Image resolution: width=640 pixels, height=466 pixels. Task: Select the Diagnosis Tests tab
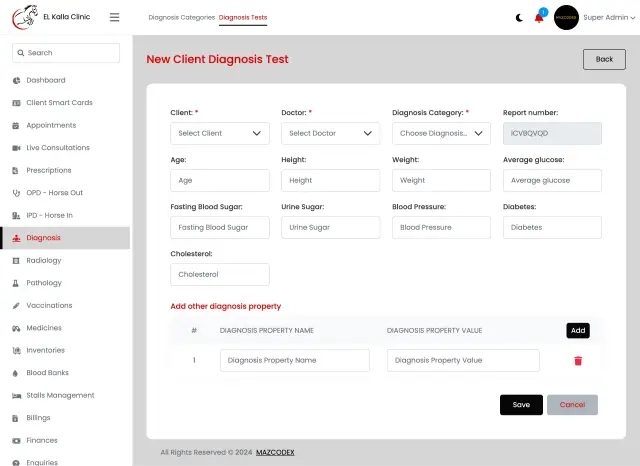(243, 18)
